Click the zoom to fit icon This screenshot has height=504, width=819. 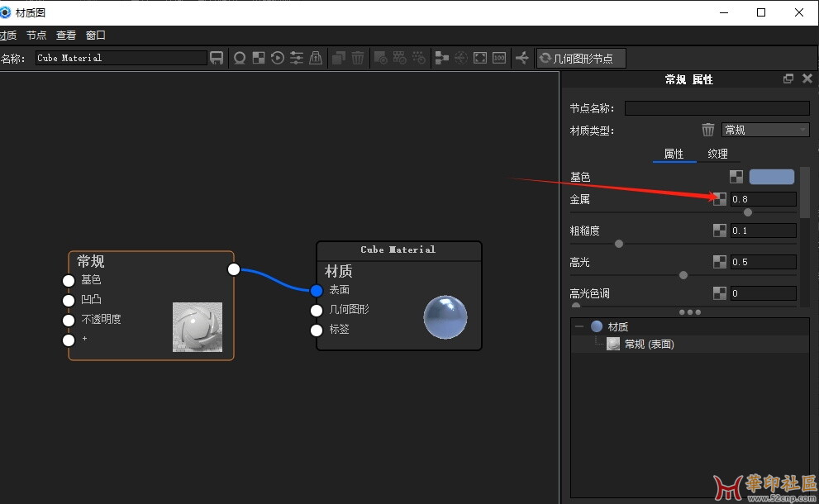point(480,58)
